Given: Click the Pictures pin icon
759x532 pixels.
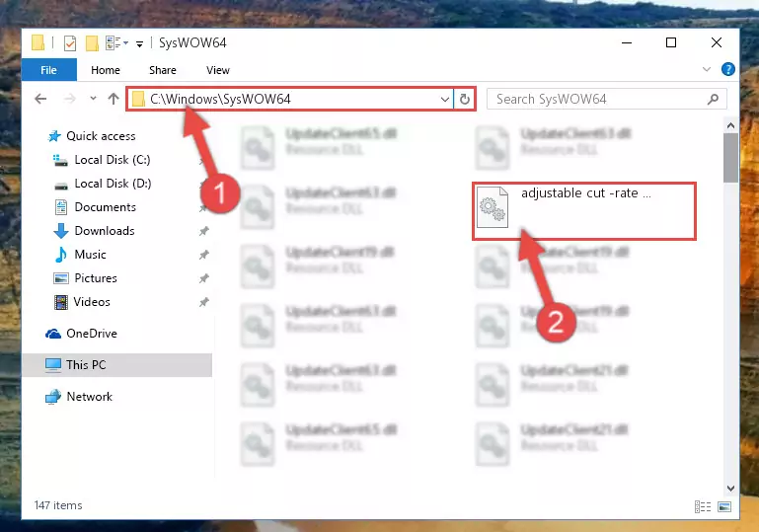Looking at the screenshot, I should [203, 278].
